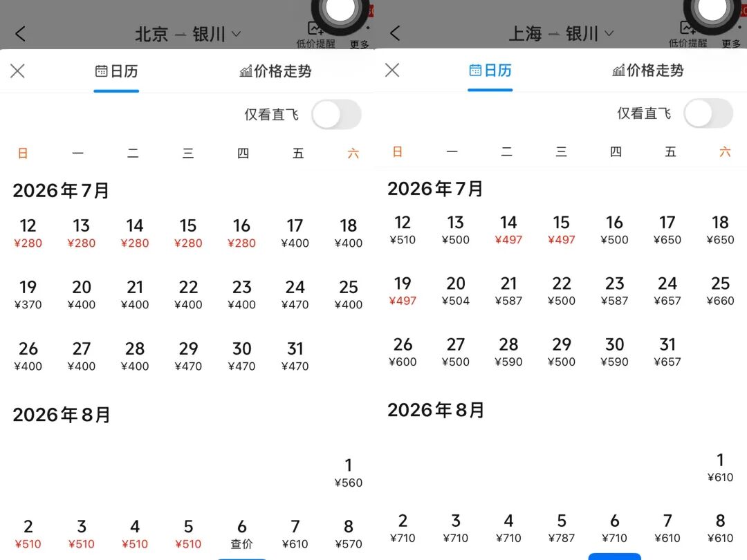Open 低价提醒 low-price alert in 上海–银川 screen
Viewport: 747px width, 560px height.
coord(688,35)
